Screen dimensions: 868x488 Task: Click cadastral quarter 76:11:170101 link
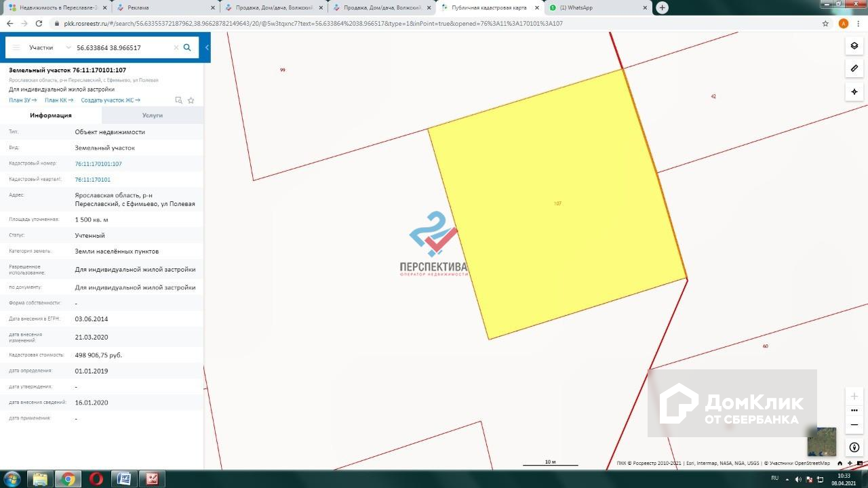click(x=92, y=180)
